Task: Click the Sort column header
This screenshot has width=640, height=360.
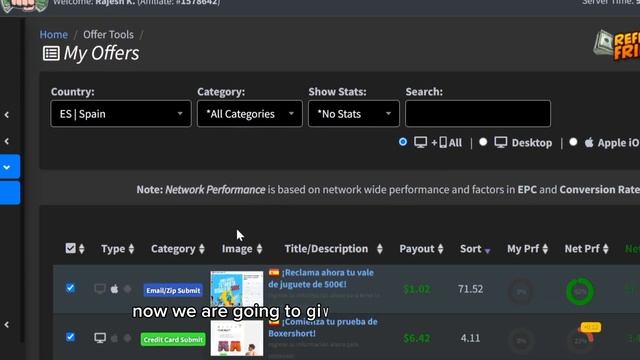Action: coord(475,249)
